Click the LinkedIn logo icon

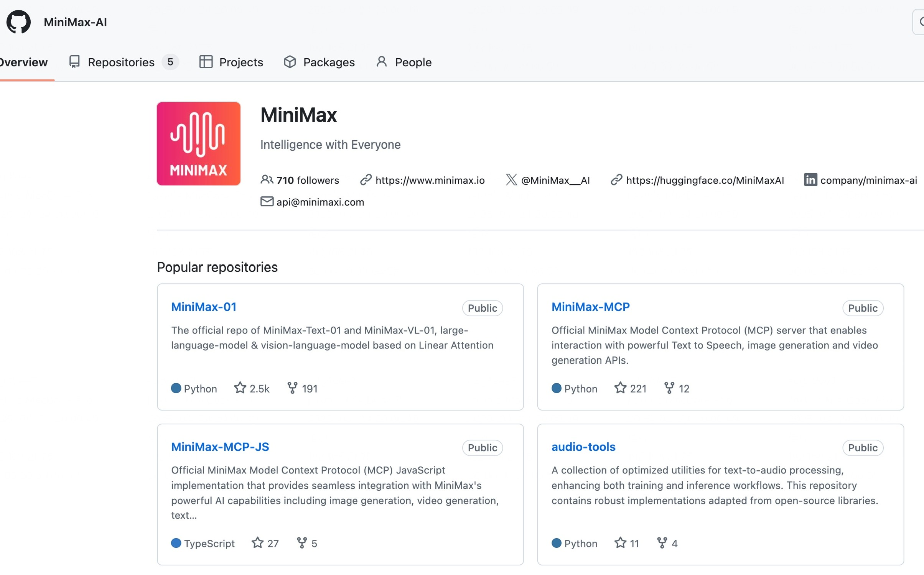point(810,179)
